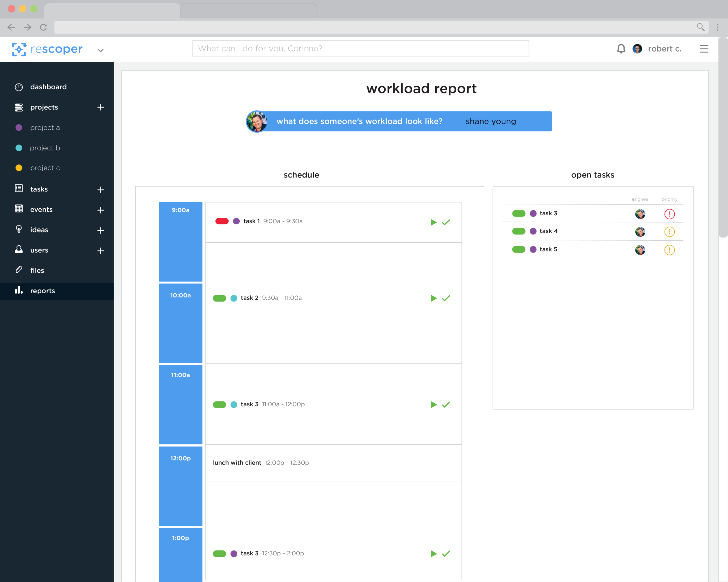Click the browser reload icon
728x582 pixels.
click(x=43, y=27)
